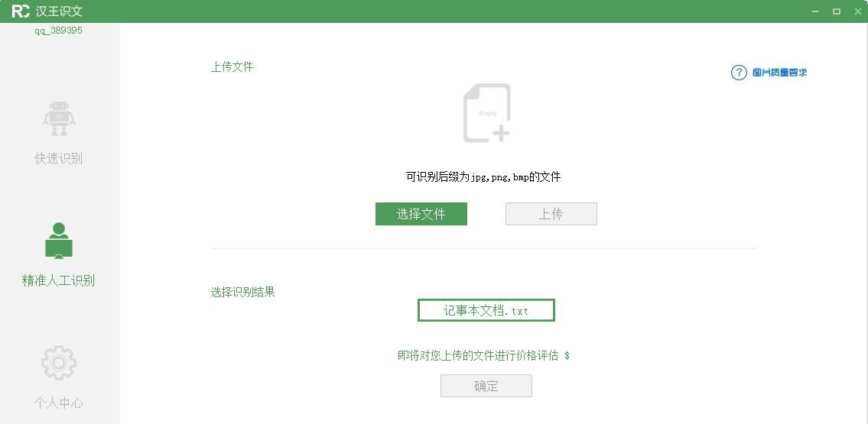The width and height of the screenshot is (868, 424).
Task: Click the question mark help icon
Action: [739, 73]
